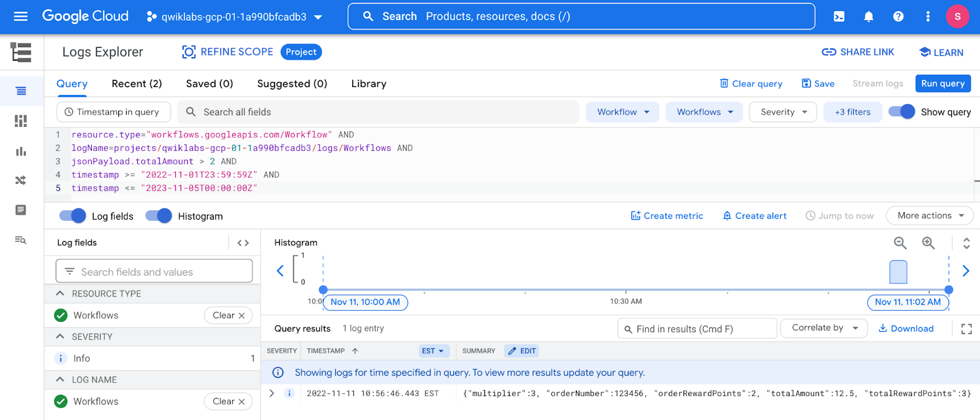
Task: Open the Library tab
Action: [x=369, y=84]
